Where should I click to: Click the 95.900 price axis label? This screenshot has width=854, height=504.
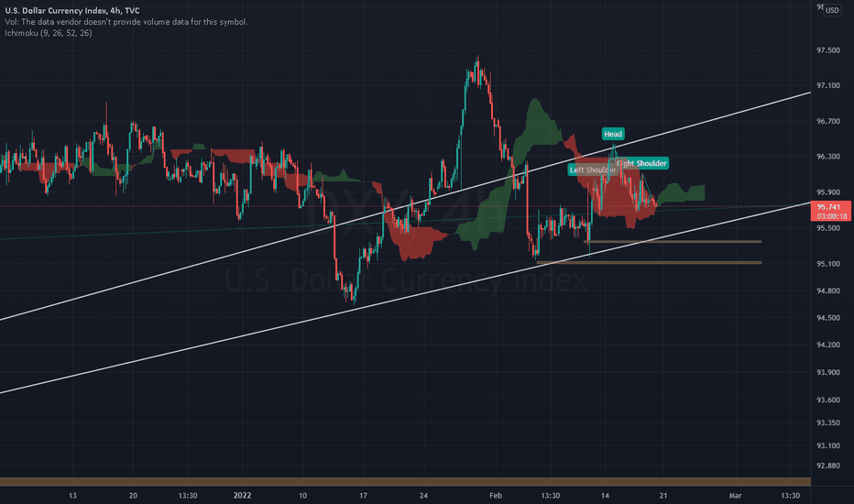827,192
